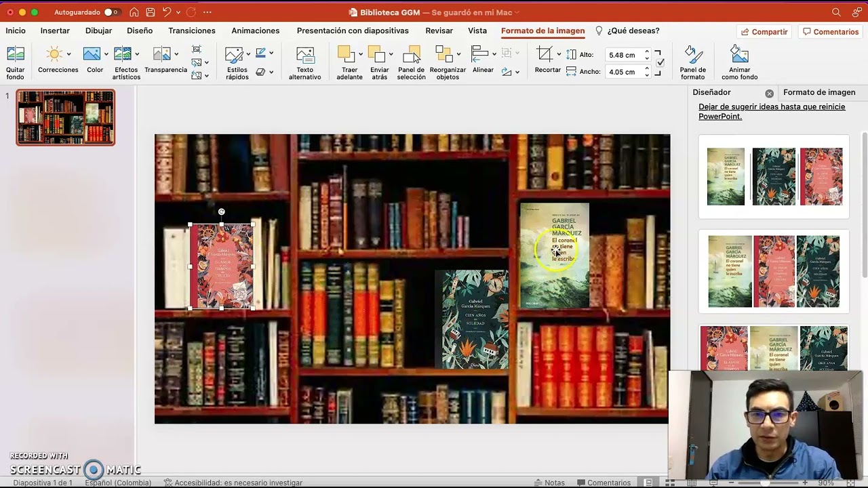Click the Color picture icon
The width and height of the screenshot is (868, 488).
pos(92,54)
